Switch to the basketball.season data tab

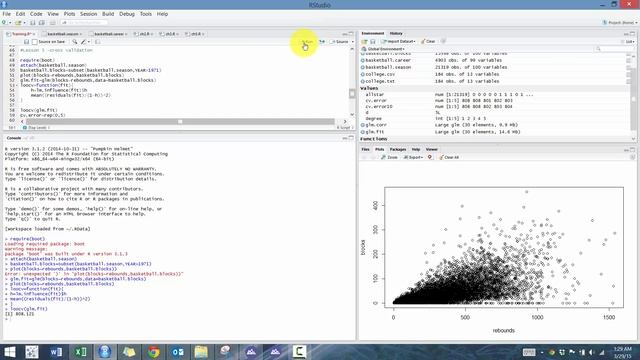click(62, 34)
